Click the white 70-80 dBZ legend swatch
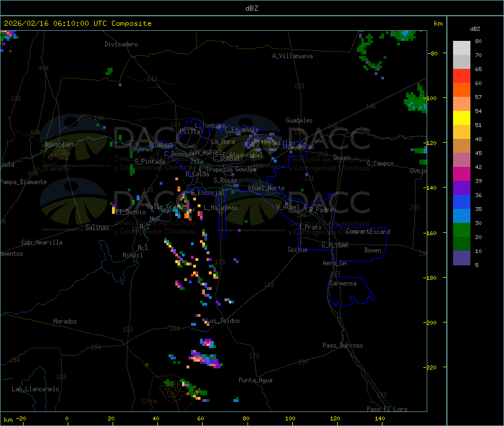Viewport: 504px width, 426px height. click(461, 48)
